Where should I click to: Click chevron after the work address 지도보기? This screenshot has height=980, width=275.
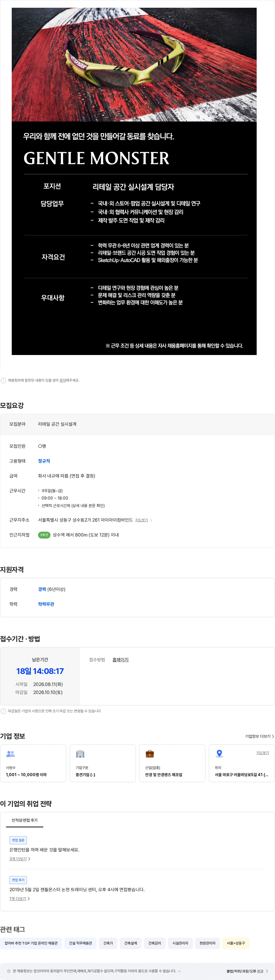(x=151, y=520)
